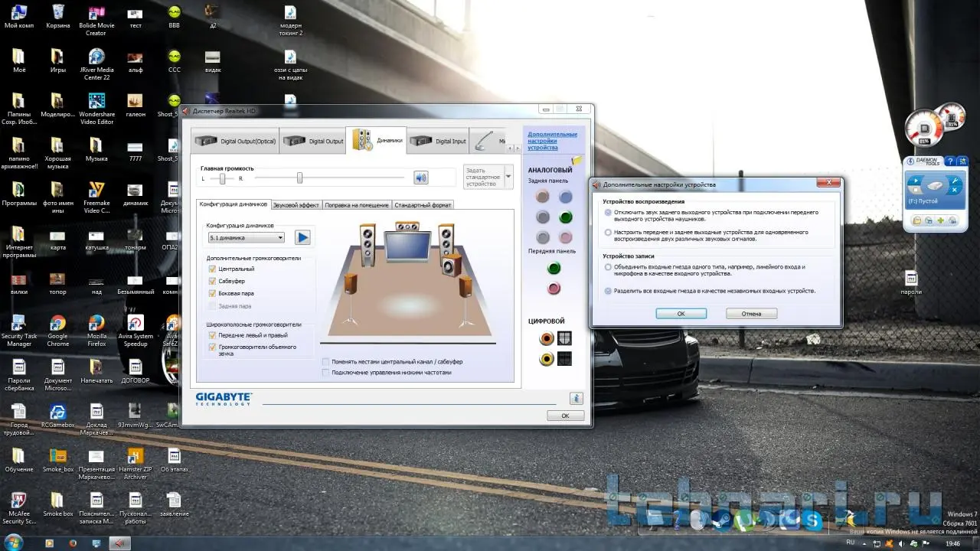Click OK in the additional settings dialog
The height and width of the screenshot is (551, 980).
681,314
